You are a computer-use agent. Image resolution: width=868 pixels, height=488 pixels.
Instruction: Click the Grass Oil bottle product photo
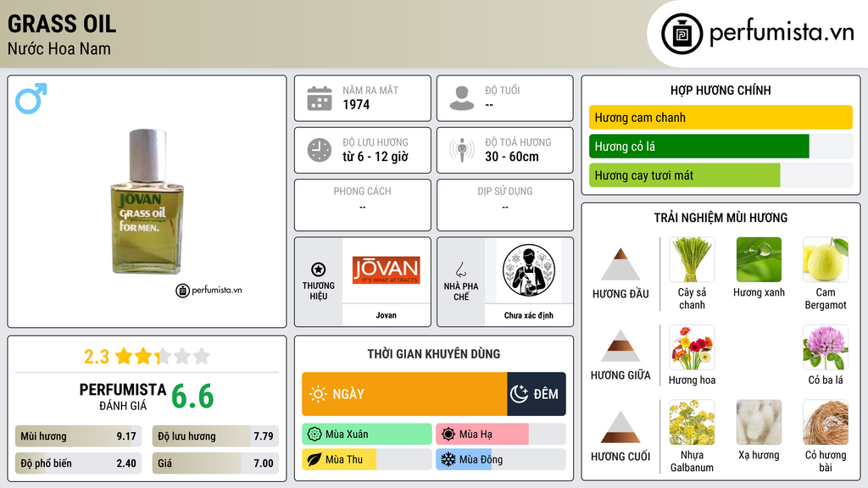pyautogui.click(x=147, y=202)
